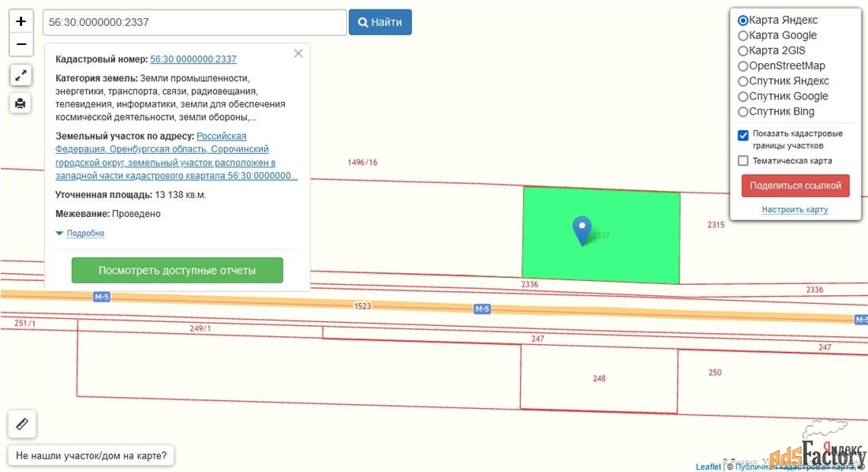868x472 pixels.
Task: Select Спутник Яндекс base layer
Action: (x=743, y=81)
